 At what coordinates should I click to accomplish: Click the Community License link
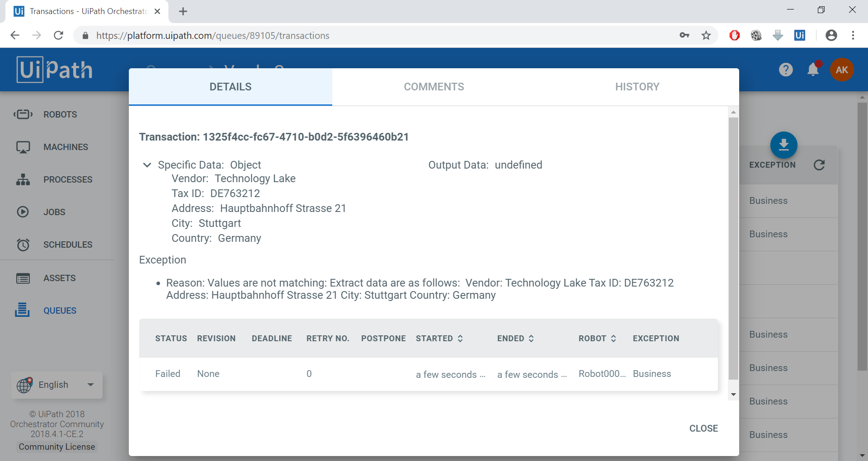[x=57, y=447]
